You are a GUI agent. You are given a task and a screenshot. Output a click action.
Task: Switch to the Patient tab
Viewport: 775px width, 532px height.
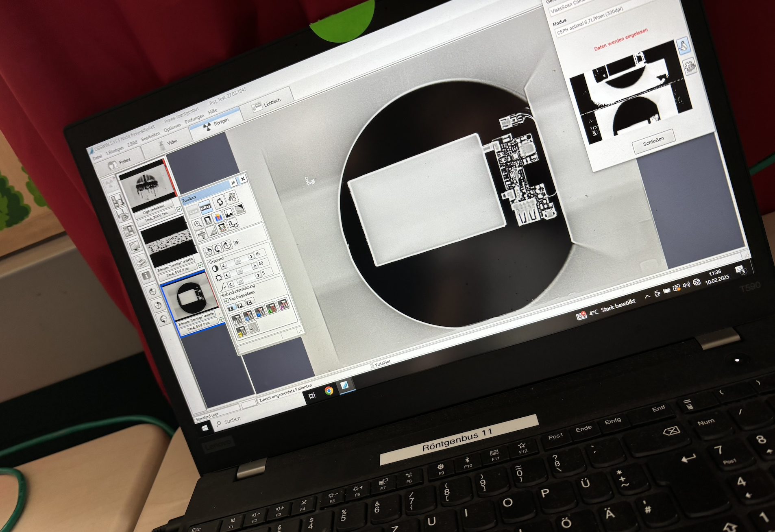click(119, 162)
